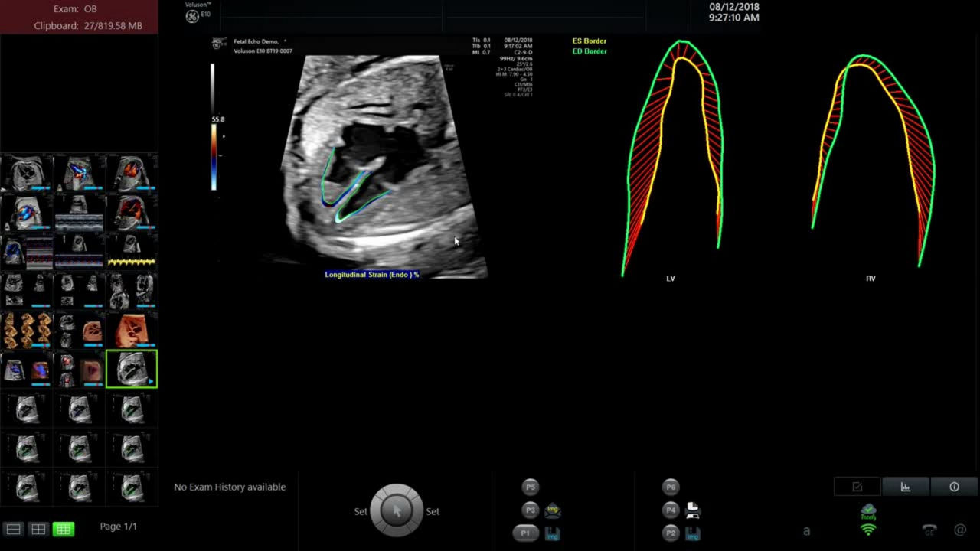Click the color velocity scale bar
This screenshot has width=980, height=551.
point(214,157)
